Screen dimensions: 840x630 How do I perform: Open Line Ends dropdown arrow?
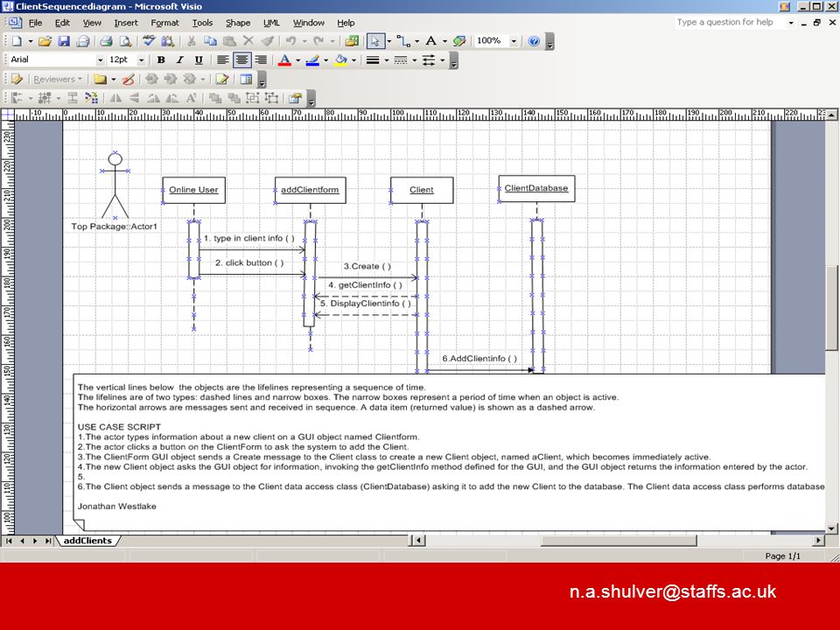click(x=443, y=60)
